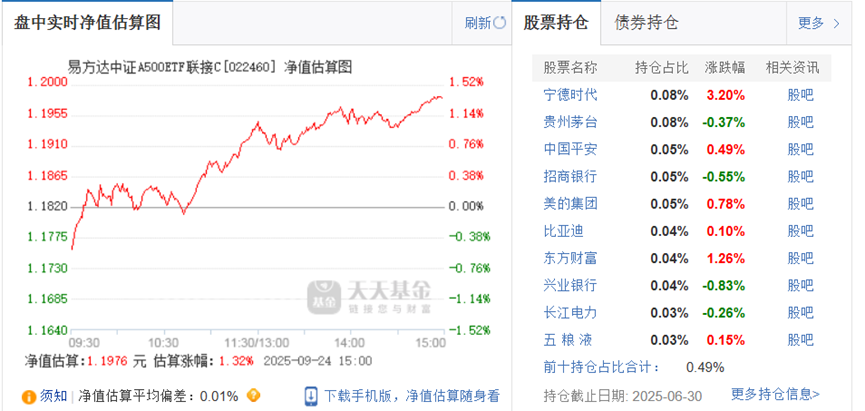Open 股吧 for 贵州茅台 row
This screenshot has width=865, height=411.
pyautogui.click(x=800, y=122)
